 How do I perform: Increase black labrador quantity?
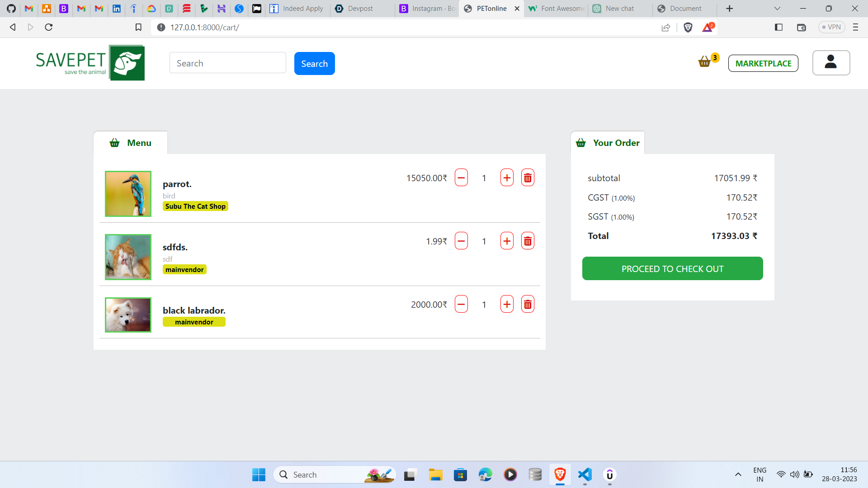click(507, 304)
